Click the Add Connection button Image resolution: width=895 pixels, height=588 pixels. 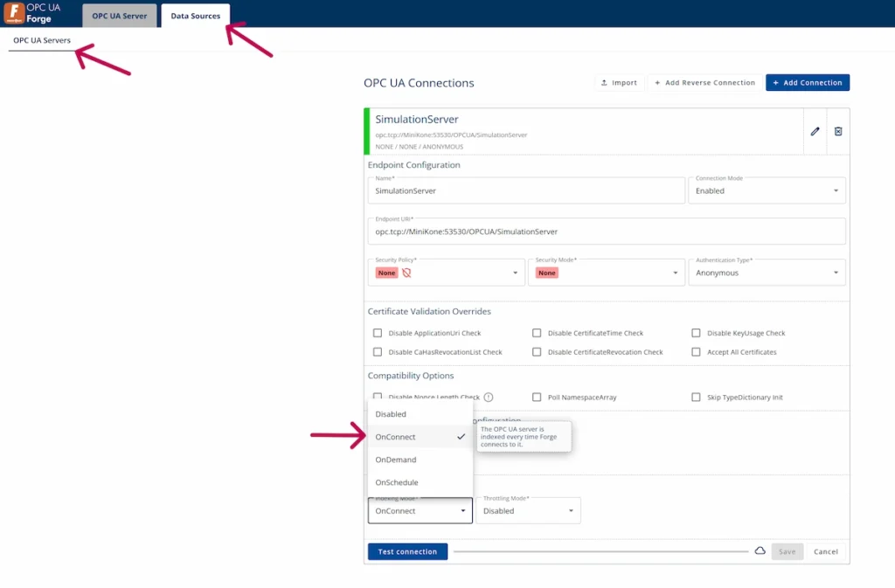807,83
